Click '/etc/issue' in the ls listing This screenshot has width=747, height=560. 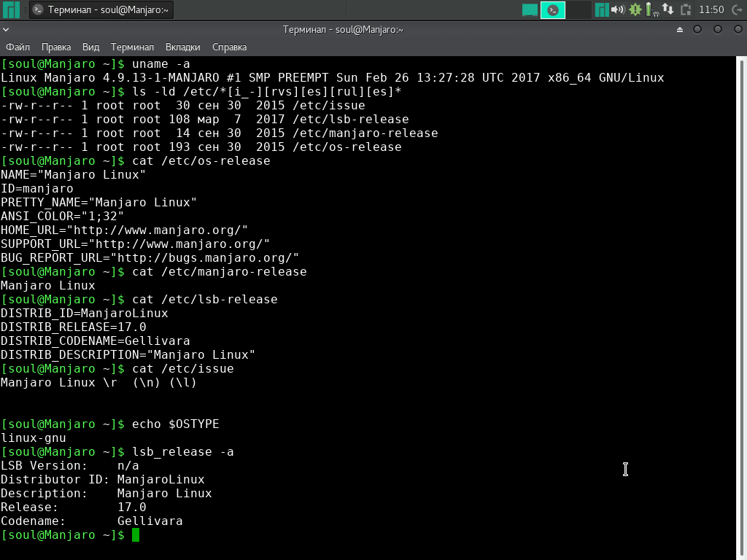point(329,105)
